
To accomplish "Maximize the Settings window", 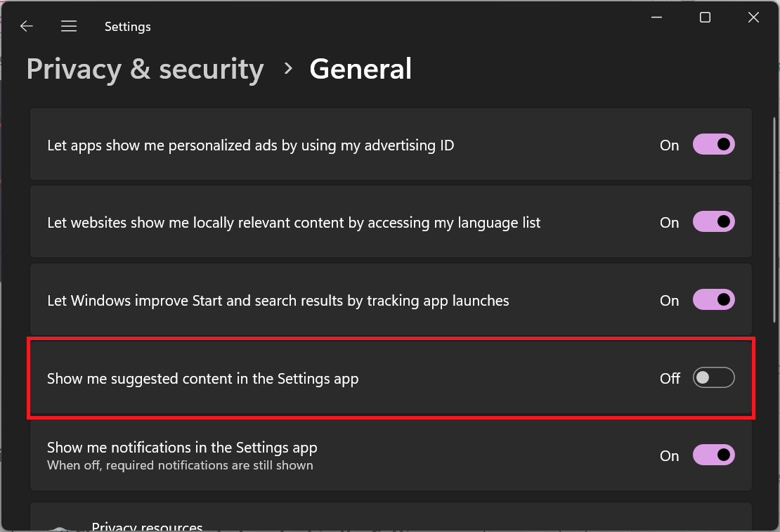I will [705, 17].
